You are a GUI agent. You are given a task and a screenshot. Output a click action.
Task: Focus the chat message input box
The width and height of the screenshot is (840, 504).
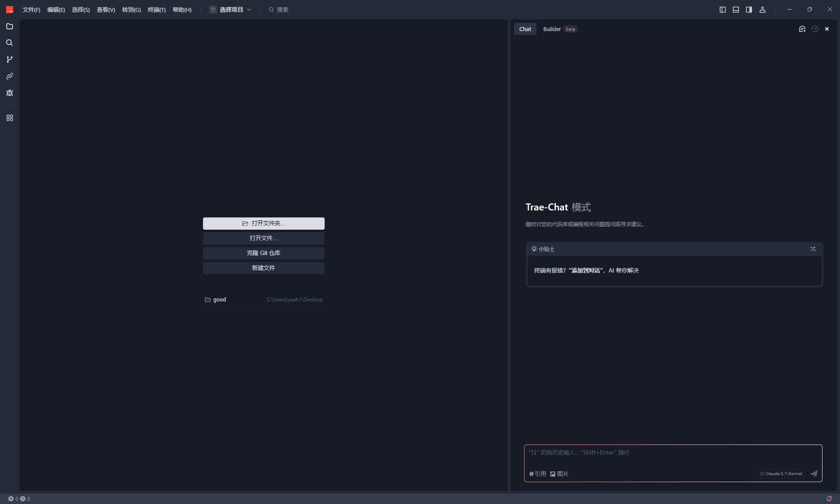coord(673,455)
